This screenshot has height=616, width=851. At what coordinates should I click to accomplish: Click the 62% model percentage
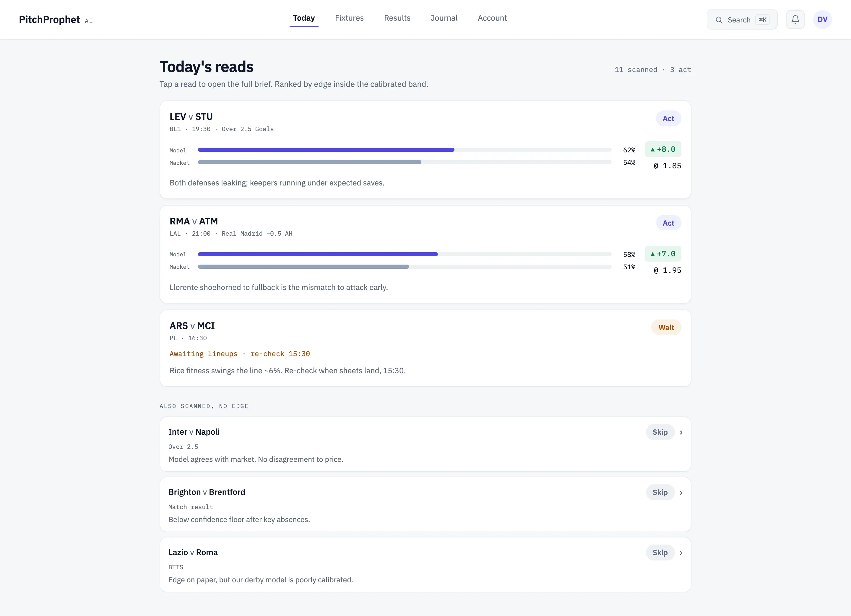click(x=629, y=150)
